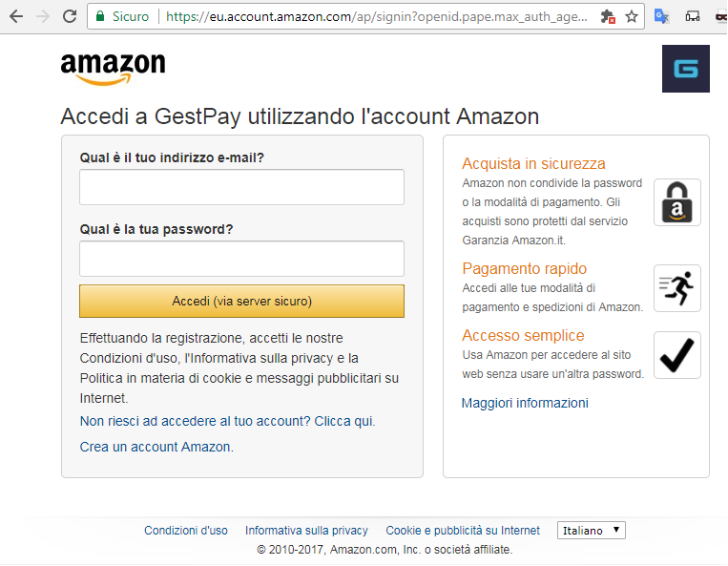Open Informativa sulla privacy footer link
The image size is (728, 566).
tap(306, 531)
